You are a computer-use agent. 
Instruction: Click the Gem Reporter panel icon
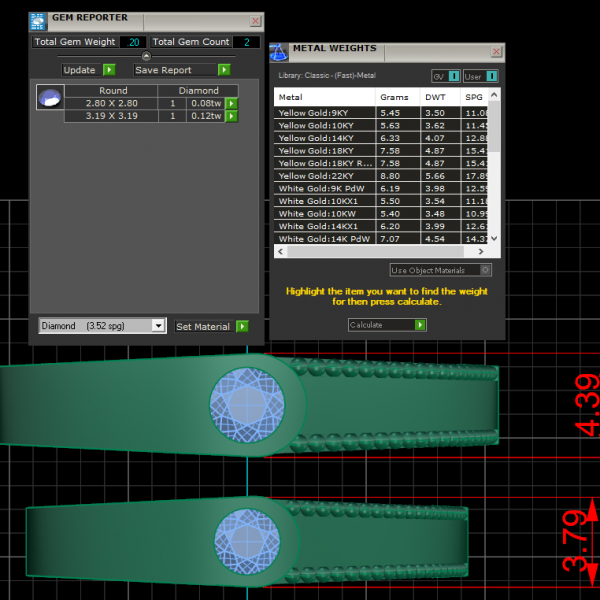[38, 20]
